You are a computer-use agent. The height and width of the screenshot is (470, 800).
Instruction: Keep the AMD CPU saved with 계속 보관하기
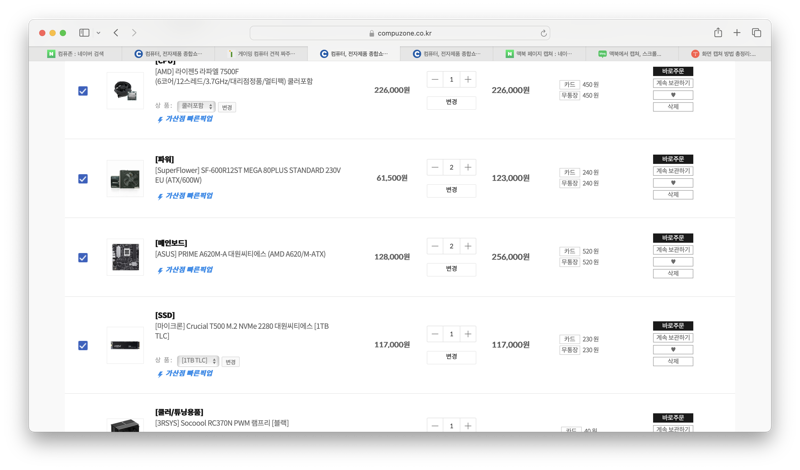[673, 83]
